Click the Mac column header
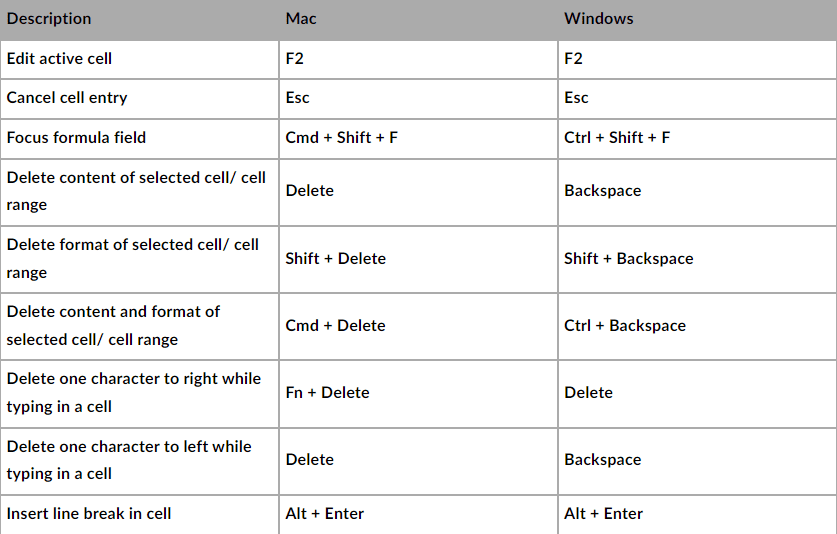837x534 pixels. click(x=301, y=19)
